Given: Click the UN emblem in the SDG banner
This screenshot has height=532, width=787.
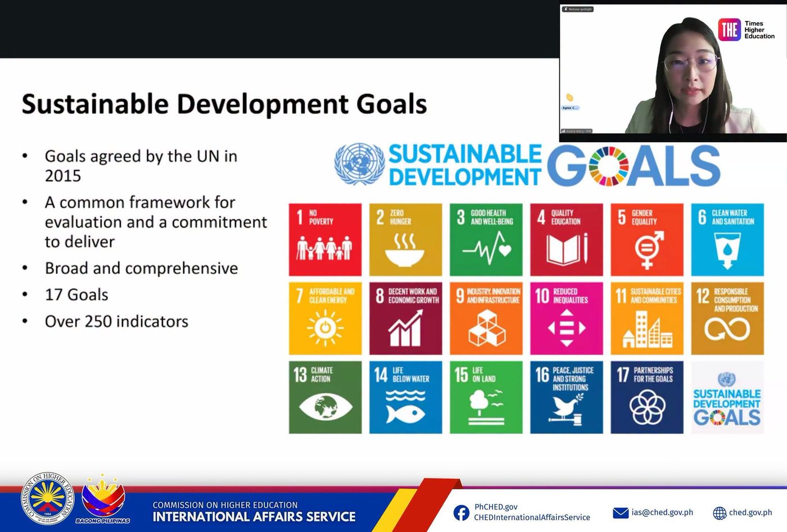Looking at the screenshot, I should [360, 164].
